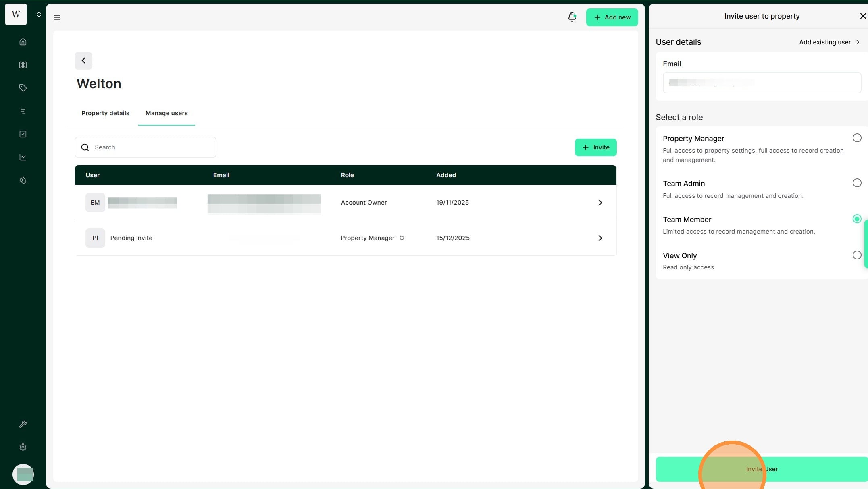
Task: Switch to Manage users tab
Action: click(x=166, y=113)
